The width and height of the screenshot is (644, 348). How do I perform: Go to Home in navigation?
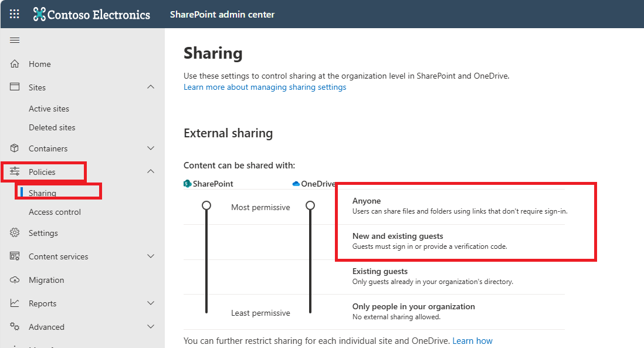40,64
